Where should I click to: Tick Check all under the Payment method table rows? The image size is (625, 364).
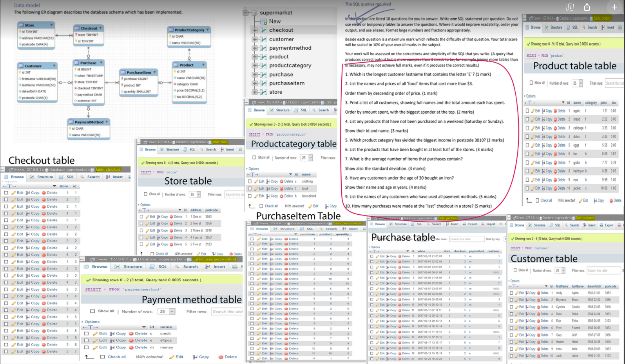coord(102,357)
